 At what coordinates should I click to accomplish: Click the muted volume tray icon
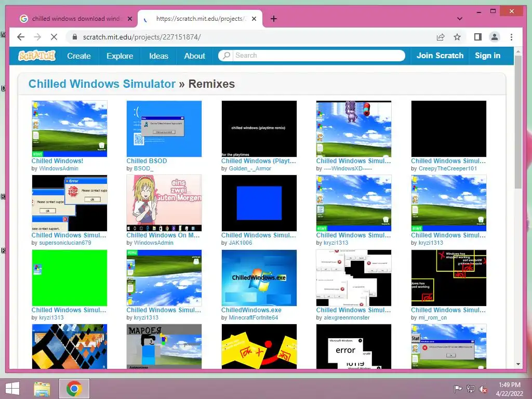point(483,389)
